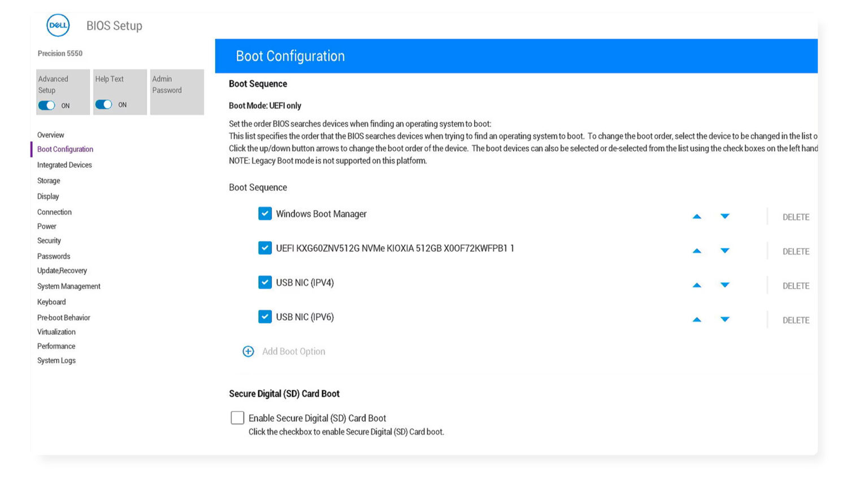Move Windows Boot Manager down in order
The image size is (868, 488).
[x=725, y=216]
